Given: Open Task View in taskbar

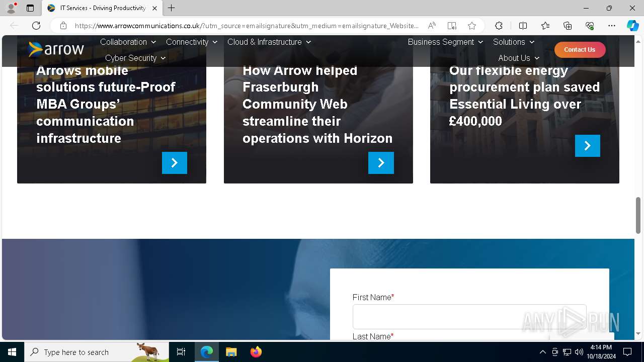Looking at the screenshot, I should click(181, 352).
